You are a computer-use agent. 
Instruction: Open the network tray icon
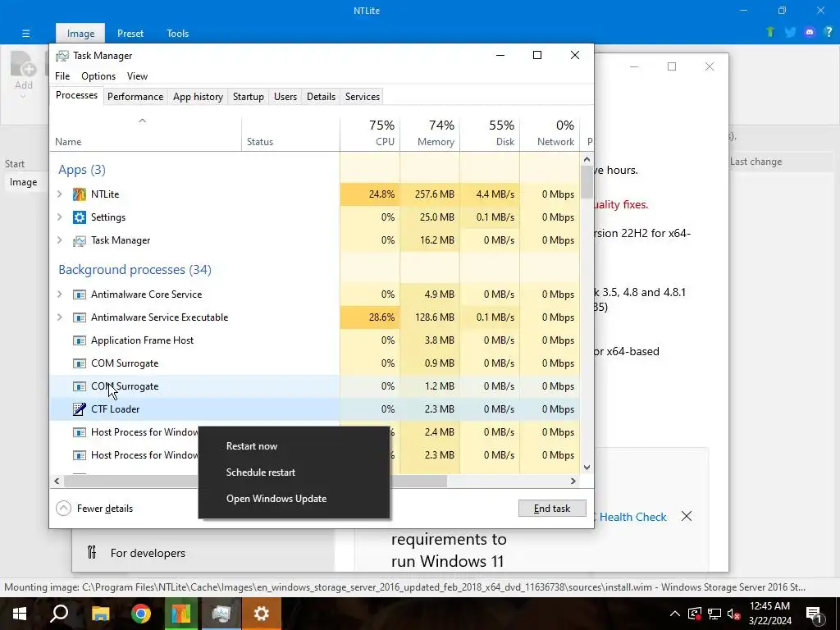click(714, 614)
